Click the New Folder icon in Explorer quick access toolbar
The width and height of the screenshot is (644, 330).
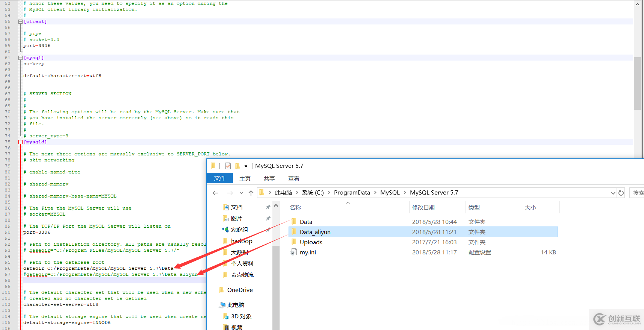[237, 166]
